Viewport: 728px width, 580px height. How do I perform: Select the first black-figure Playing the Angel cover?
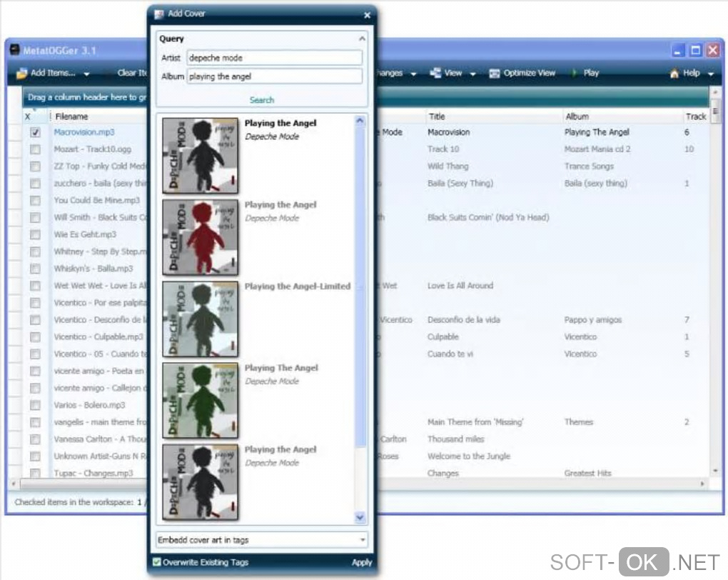200,156
